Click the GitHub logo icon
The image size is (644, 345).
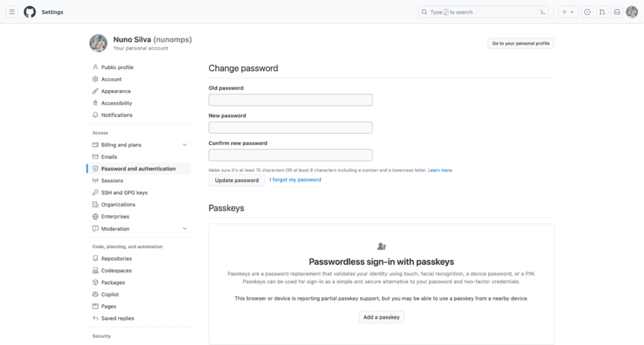(x=30, y=12)
